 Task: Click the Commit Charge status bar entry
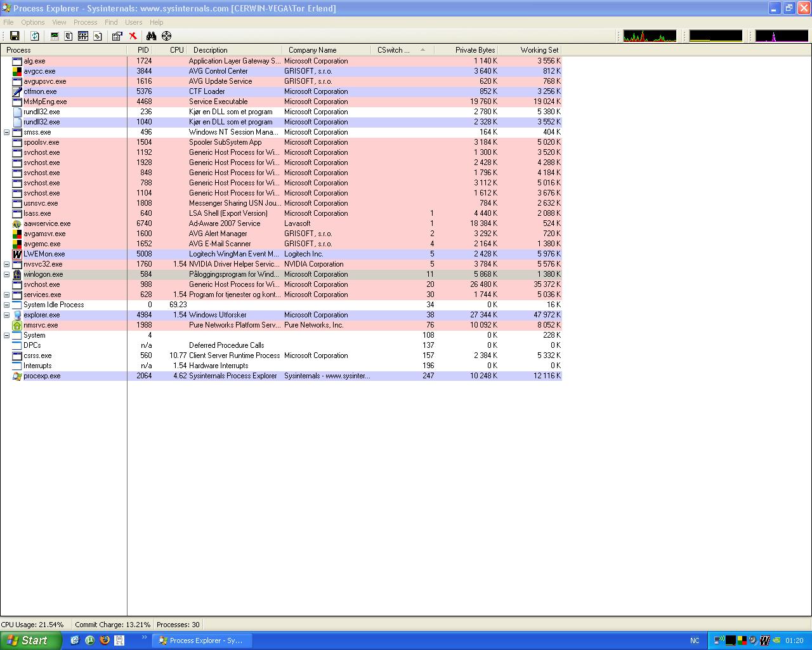tap(113, 625)
